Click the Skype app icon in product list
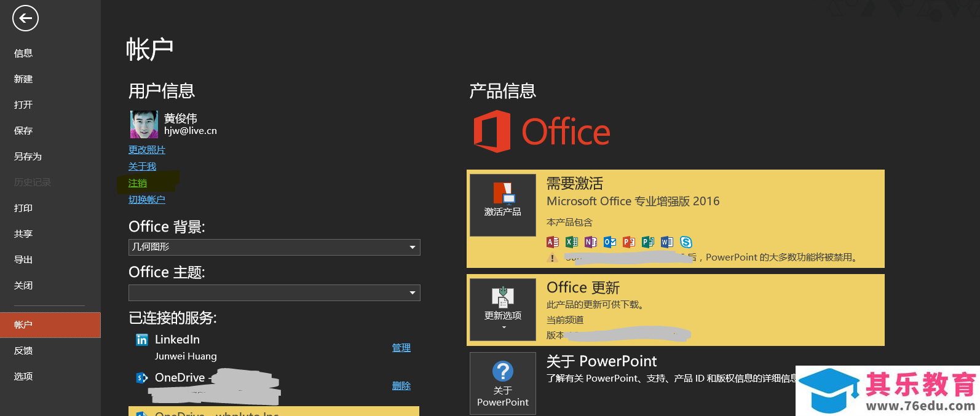 click(x=686, y=242)
